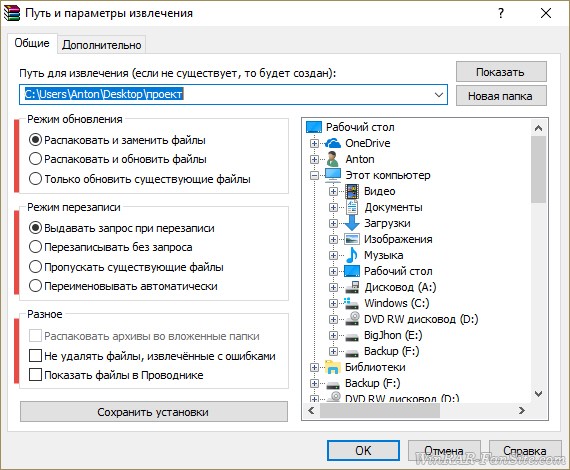The height and width of the screenshot is (470, 570).
Task: Expand the Видео tree node
Action: click(x=333, y=192)
